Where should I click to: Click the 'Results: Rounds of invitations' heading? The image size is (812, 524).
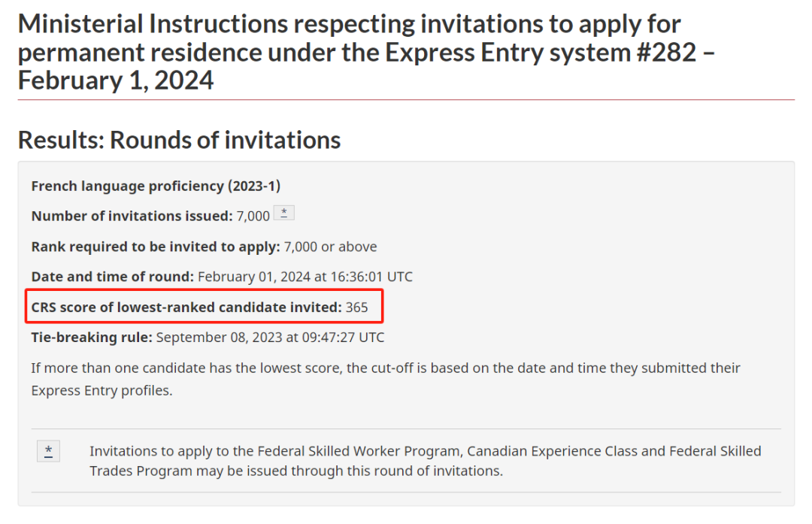coord(179,140)
